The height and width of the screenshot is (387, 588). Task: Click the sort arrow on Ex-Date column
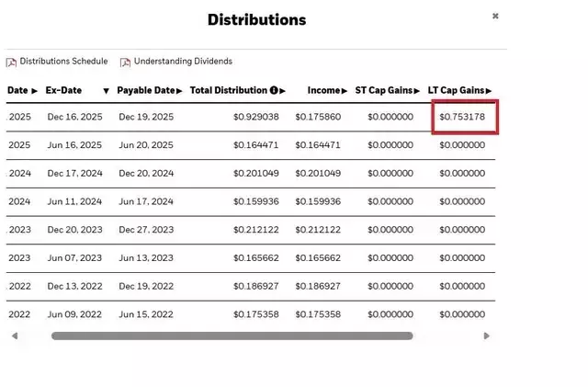107,91
